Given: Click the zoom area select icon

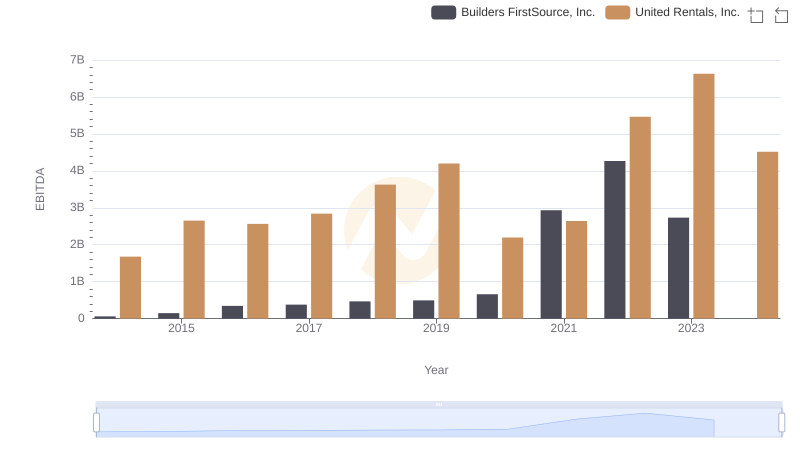Looking at the screenshot, I should pos(756,15).
